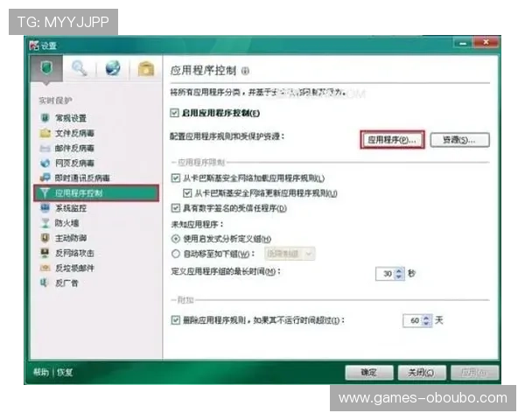This screenshot has height=420, width=525.
Task: Toggle 从卡巴斯基安全网络更新应用程序规则 checkbox
Action: [x=187, y=192]
